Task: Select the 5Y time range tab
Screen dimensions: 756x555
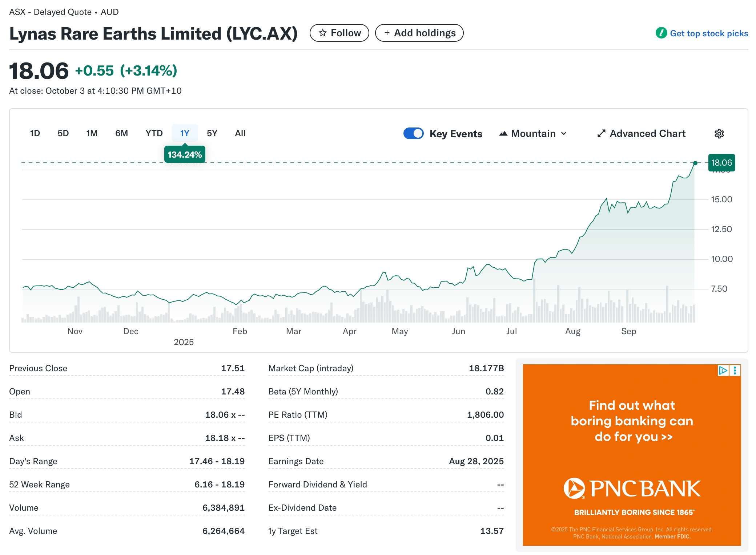Action: tap(212, 133)
